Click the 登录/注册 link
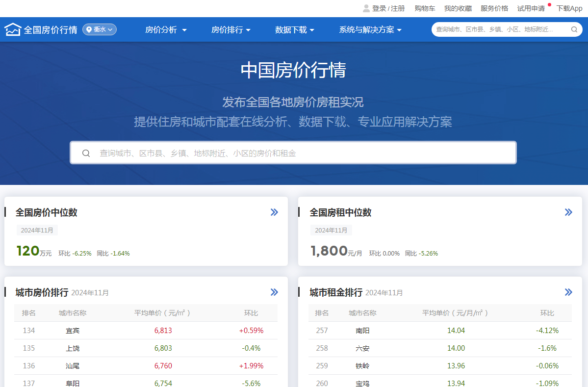 tap(388, 8)
